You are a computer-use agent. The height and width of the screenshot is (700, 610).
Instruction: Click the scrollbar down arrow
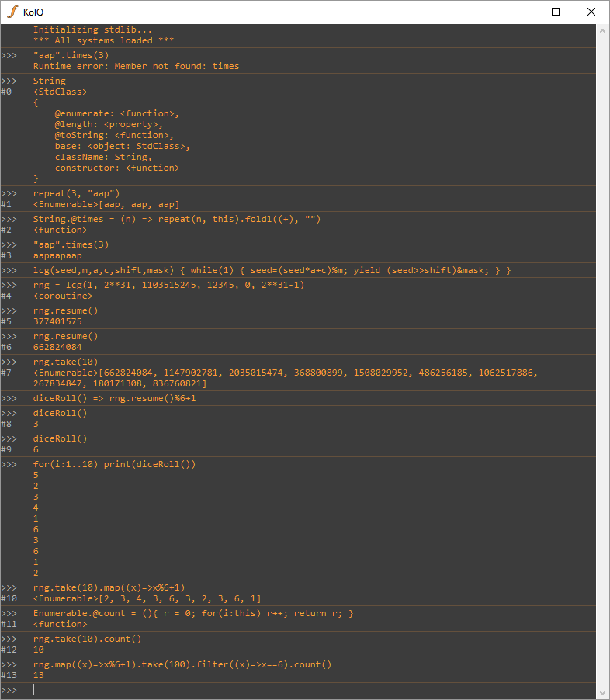[602, 693]
